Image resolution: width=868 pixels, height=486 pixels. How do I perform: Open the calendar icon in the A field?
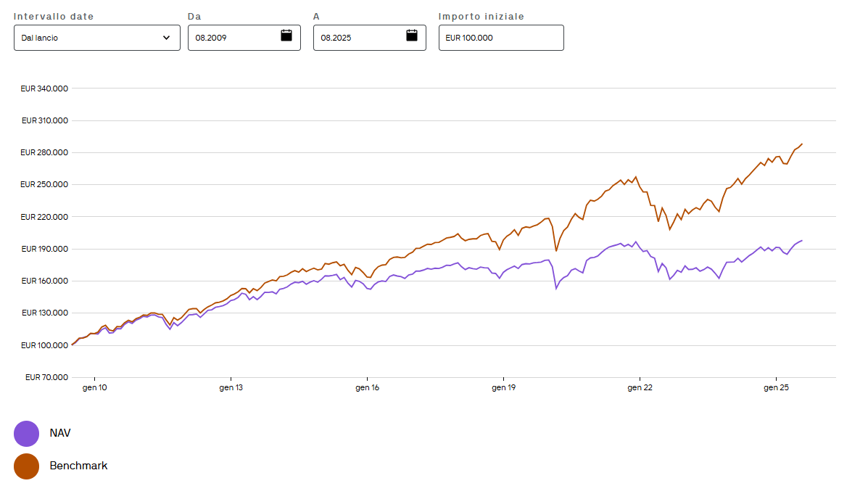pos(412,36)
